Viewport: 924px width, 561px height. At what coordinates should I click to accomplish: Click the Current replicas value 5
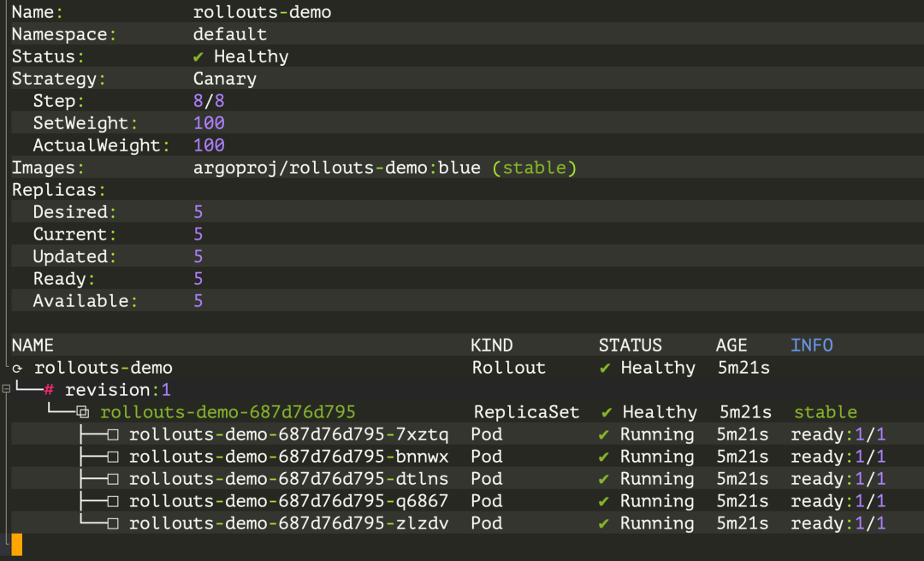[x=198, y=234]
